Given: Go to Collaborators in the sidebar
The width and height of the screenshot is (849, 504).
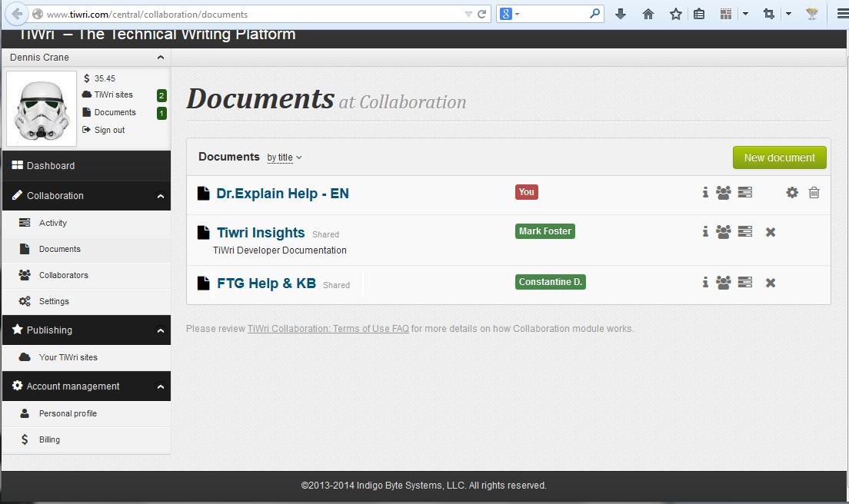Looking at the screenshot, I should click(x=63, y=275).
